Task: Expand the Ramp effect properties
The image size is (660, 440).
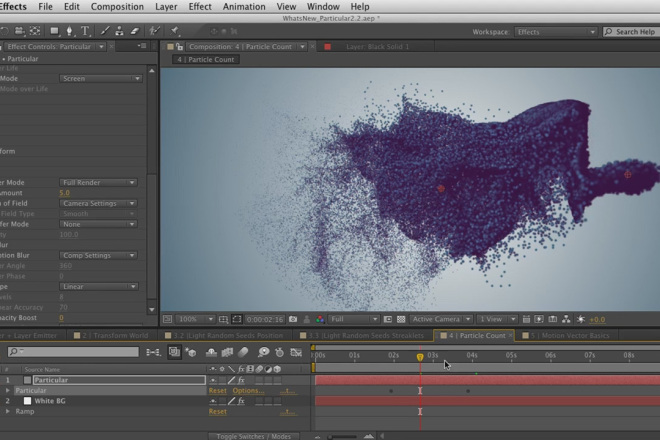Action: click(9, 411)
